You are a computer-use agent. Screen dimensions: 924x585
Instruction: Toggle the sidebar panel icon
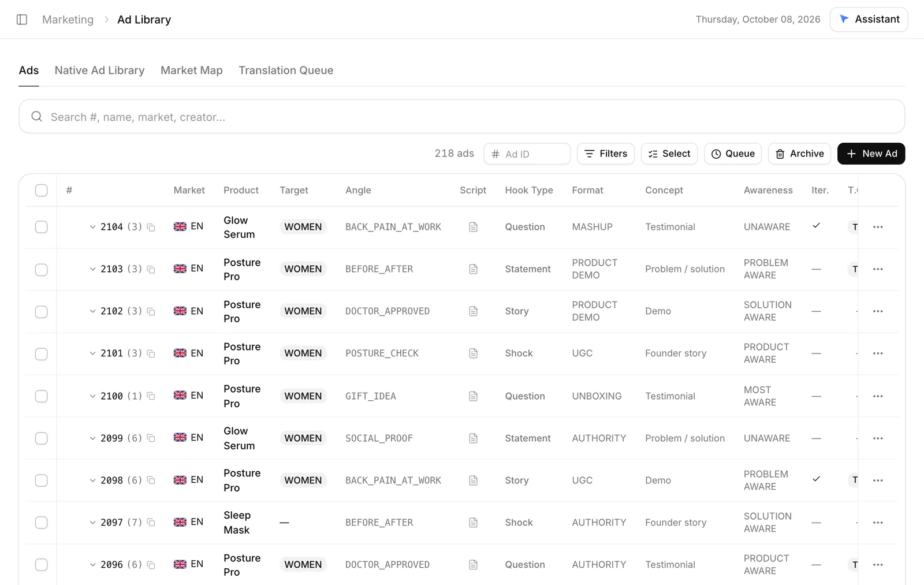22,20
